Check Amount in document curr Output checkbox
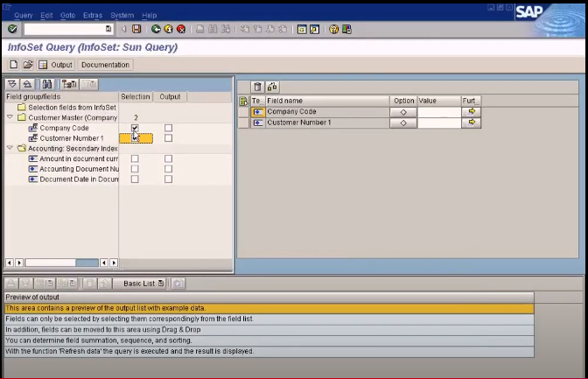This screenshot has width=588, height=379. (168, 158)
